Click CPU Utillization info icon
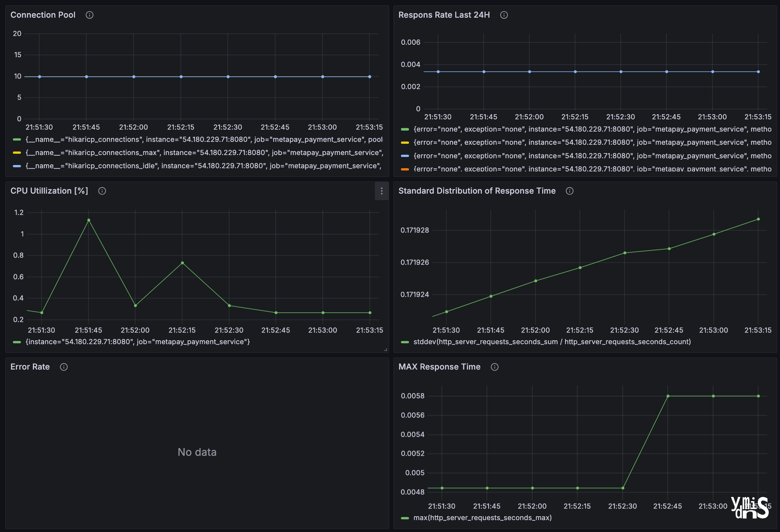780x532 pixels. (102, 191)
